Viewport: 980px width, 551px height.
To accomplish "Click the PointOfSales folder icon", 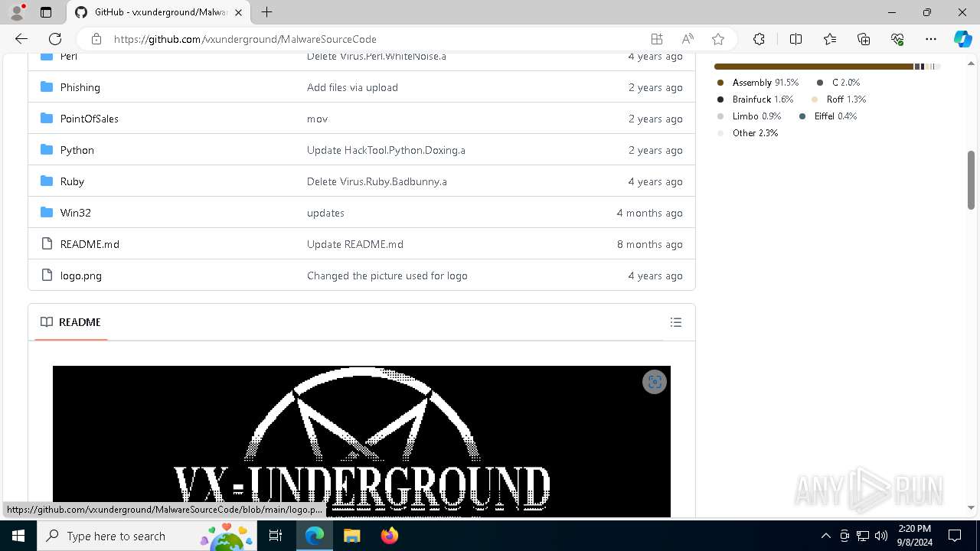I will [47, 119].
